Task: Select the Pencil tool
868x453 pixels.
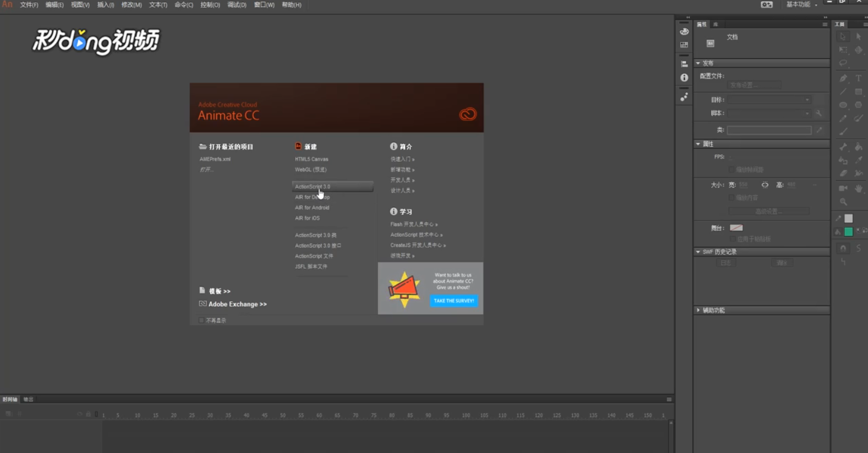Action: pos(843,119)
